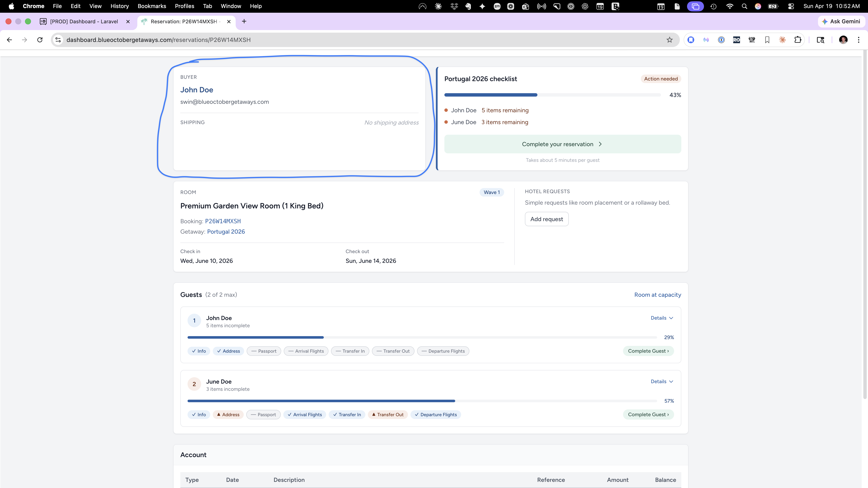The width and height of the screenshot is (868, 488).
Task: Click June Doe's Address warning chip
Action: [228, 415]
